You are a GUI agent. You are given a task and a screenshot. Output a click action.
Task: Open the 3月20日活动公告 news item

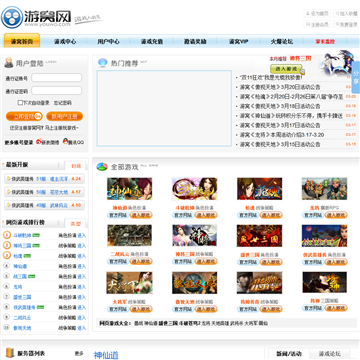click(x=280, y=87)
